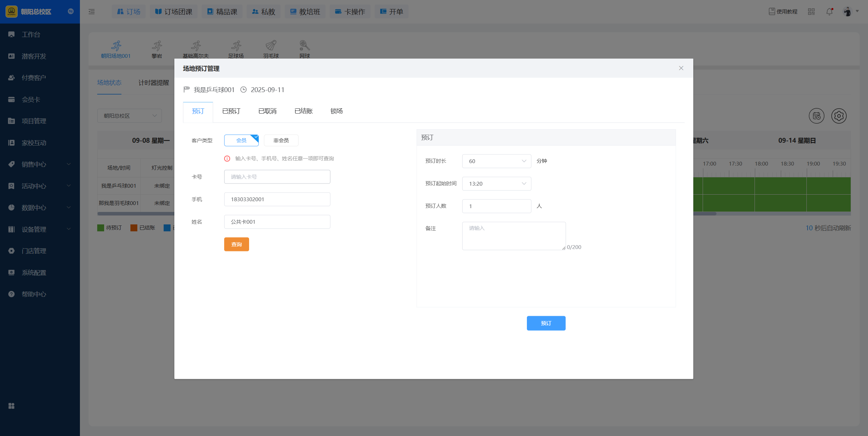This screenshot has height=436, width=868.
Task: Open the QR code grid icon
Action: coord(811,12)
